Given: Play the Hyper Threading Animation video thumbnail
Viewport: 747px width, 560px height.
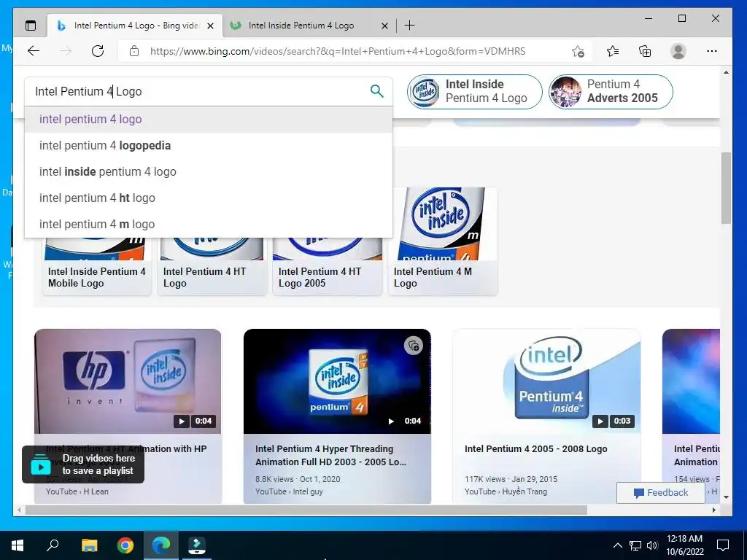Looking at the screenshot, I should pos(337,381).
